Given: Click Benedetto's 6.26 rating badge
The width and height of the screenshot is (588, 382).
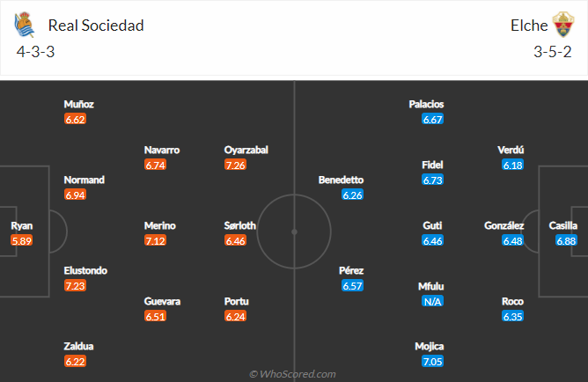Looking at the screenshot, I should [352, 195].
